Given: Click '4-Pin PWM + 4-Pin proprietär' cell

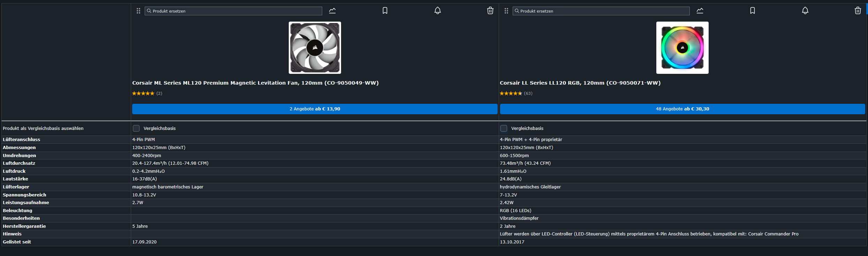Looking at the screenshot, I should point(531,140).
